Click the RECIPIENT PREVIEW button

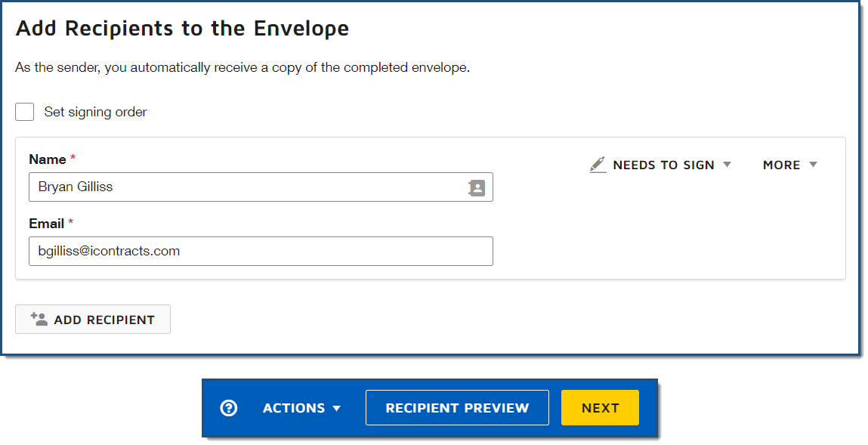pos(457,408)
